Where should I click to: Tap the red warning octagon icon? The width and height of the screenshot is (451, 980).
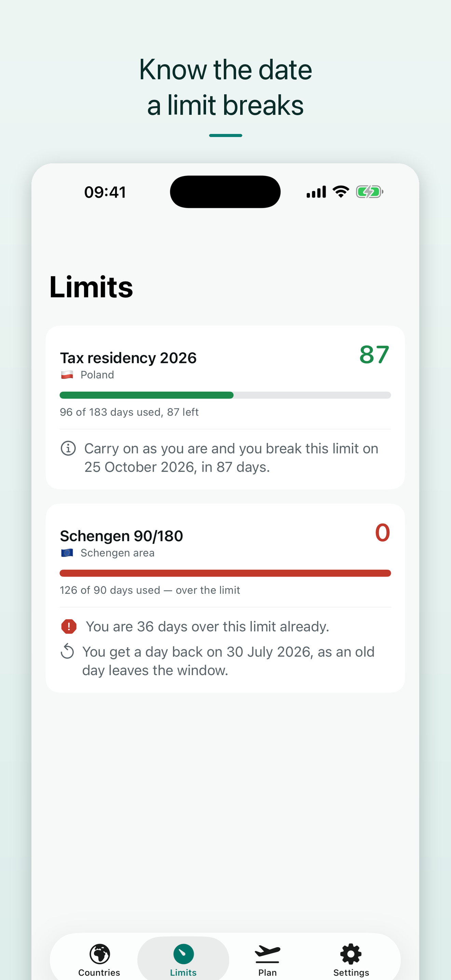(x=69, y=626)
